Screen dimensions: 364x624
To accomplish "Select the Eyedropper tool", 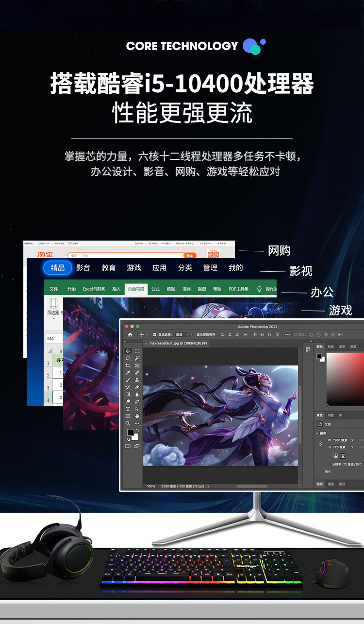I will [128, 373].
